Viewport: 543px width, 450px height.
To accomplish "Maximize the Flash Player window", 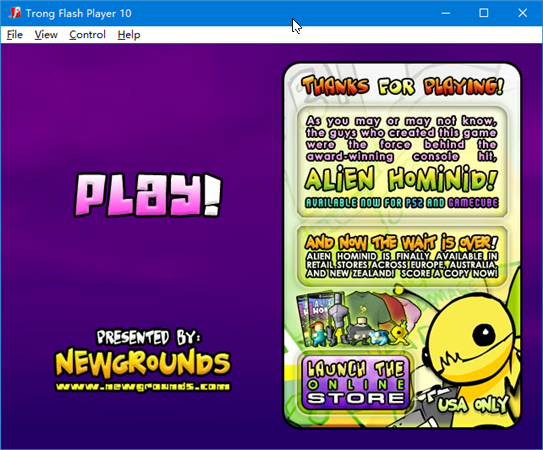I will click(484, 13).
